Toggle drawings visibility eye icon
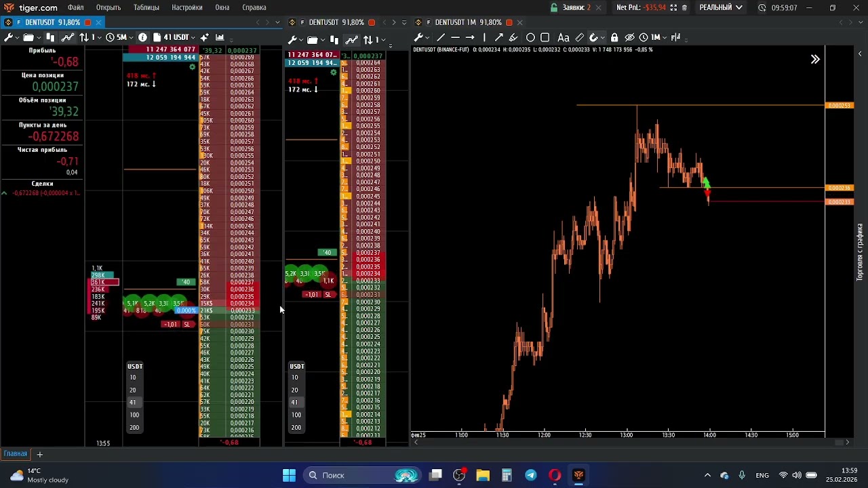Viewport: 868px width, 488px height. (x=629, y=38)
